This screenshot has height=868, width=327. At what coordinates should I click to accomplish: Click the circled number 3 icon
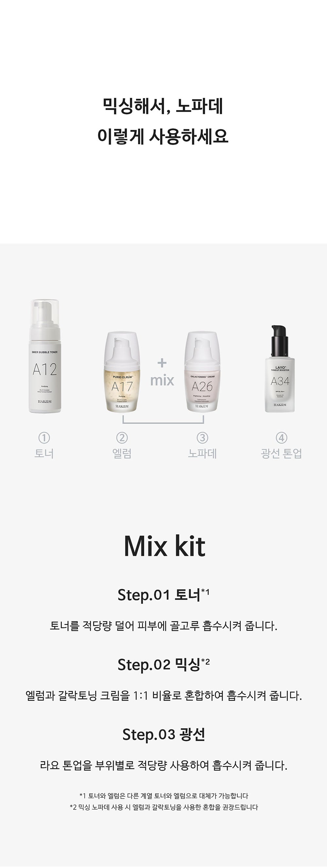[x=202, y=438]
